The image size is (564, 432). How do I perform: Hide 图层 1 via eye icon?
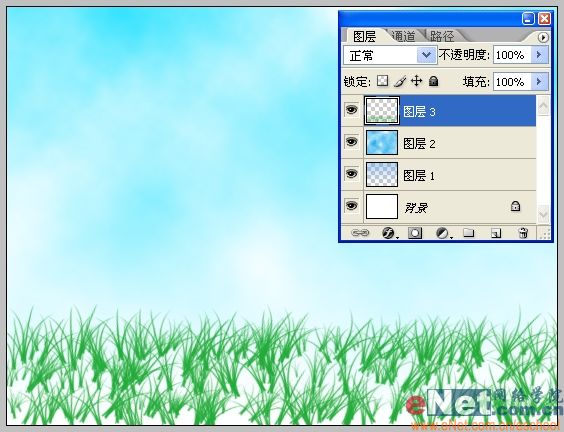(x=351, y=173)
